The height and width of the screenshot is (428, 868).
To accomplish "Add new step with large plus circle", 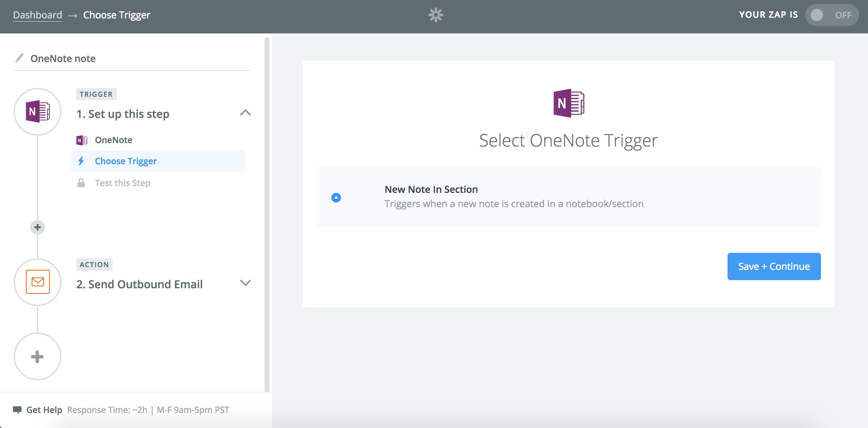I will click(38, 356).
